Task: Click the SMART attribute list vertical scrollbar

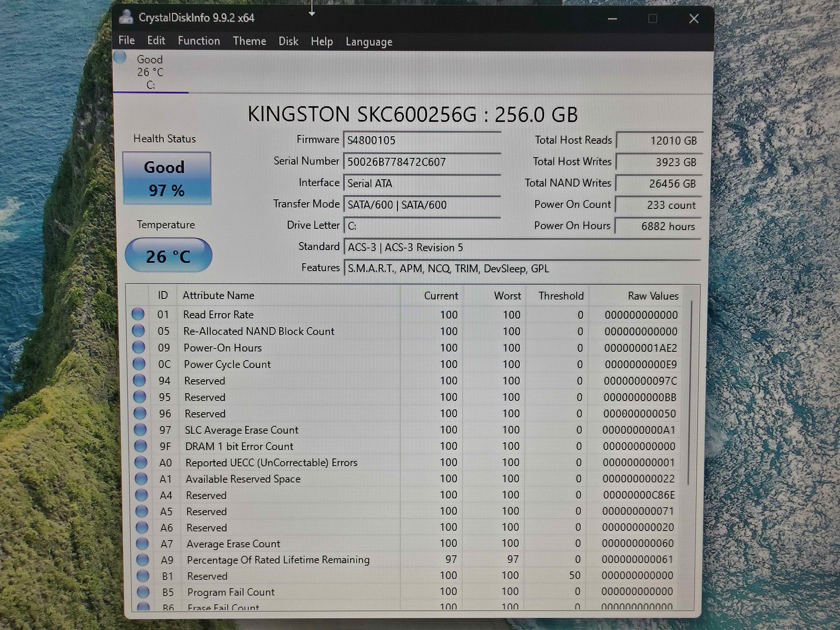Action: [x=690, y=393]
